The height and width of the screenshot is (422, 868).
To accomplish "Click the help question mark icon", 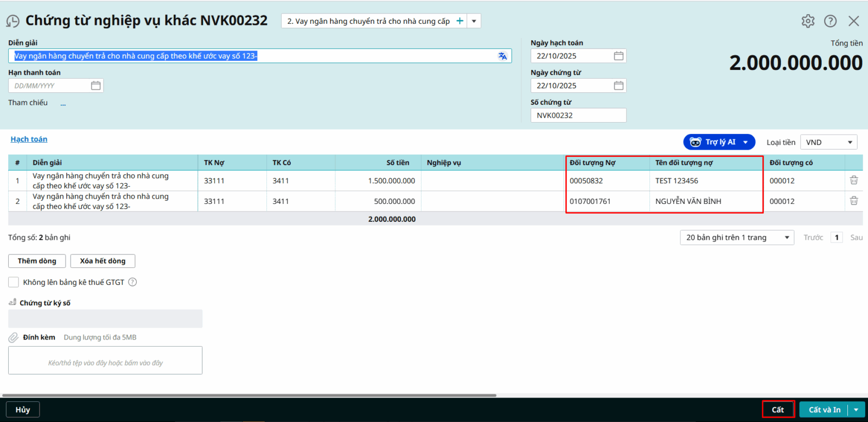I will (830, 21).
